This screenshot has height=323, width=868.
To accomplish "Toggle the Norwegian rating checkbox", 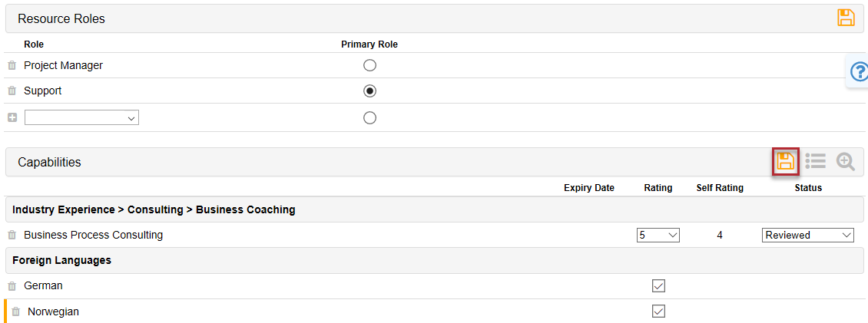I will tap(658, 311).
